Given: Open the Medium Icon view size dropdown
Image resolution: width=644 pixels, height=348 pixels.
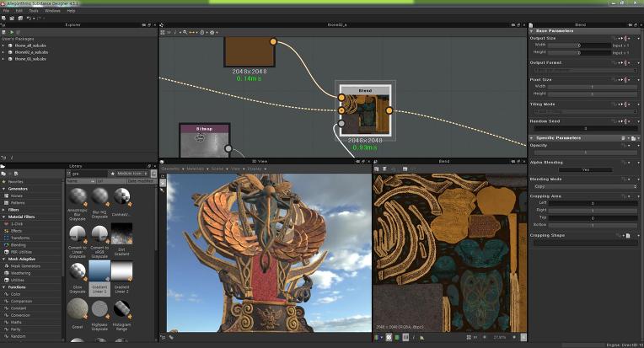Looking at the screenshot, I should (x=132, y=174).
